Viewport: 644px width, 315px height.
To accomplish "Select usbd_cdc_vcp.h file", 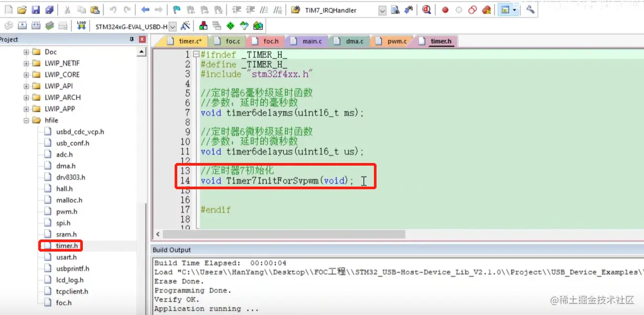I will 80,132.
